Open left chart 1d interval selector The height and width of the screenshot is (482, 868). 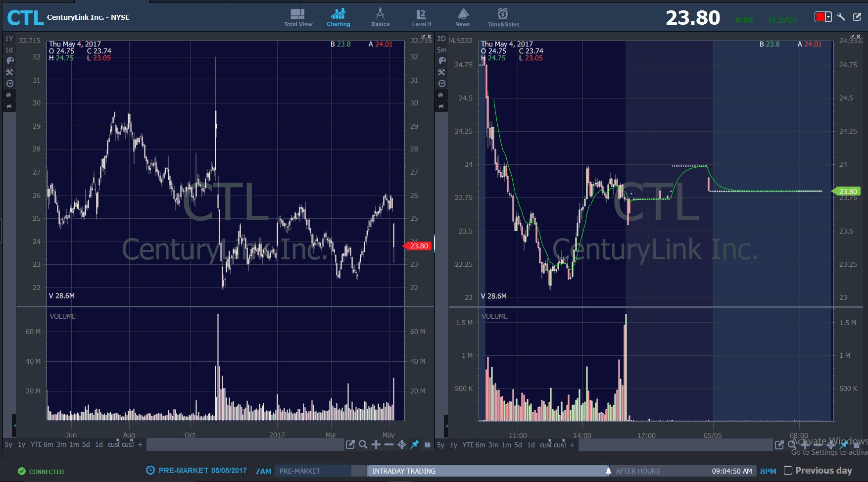(x=9, y=50)
